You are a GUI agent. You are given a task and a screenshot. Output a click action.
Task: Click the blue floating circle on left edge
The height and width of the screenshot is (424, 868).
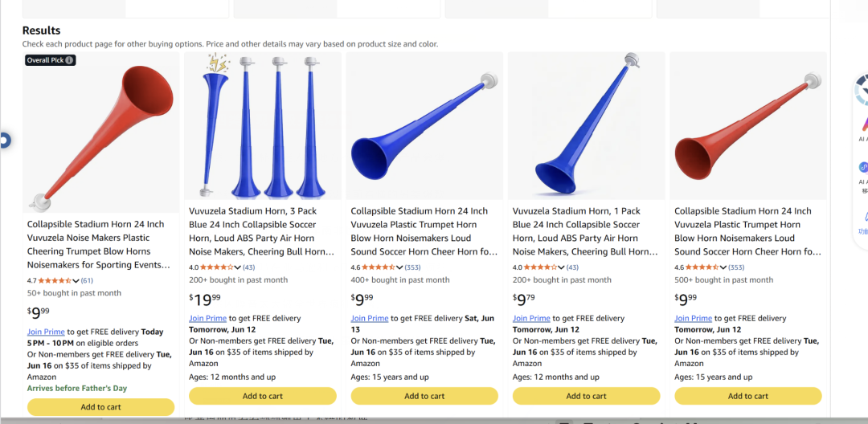(5, 141)
